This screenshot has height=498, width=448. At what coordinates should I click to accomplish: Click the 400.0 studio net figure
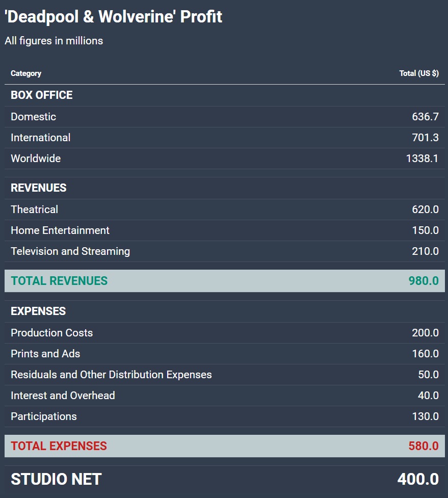[418, 479]
